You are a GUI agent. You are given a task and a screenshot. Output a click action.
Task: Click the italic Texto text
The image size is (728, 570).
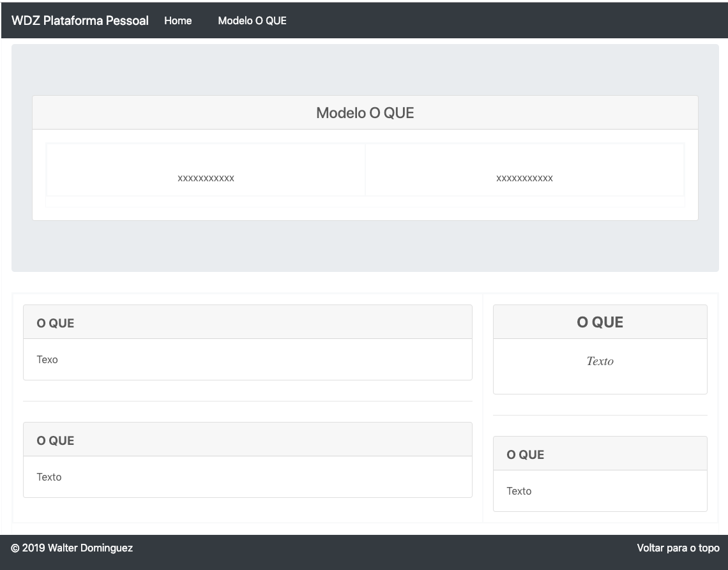[600, 361]
